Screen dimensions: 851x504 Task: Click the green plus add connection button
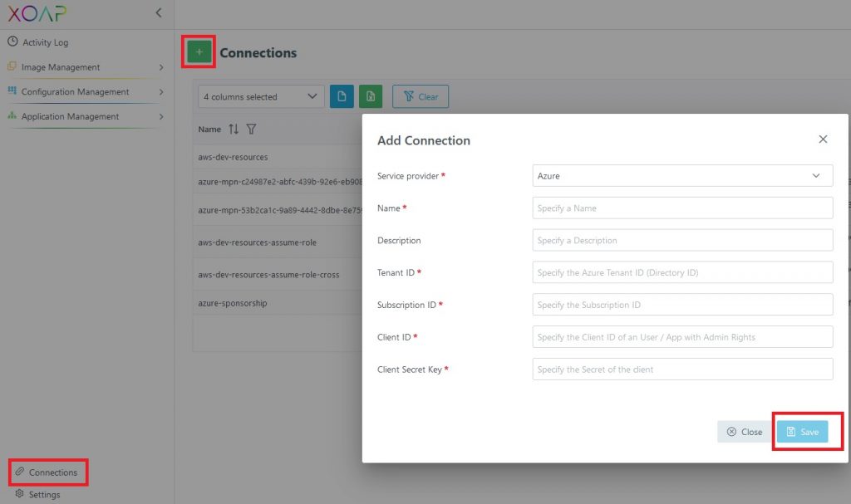tap(199, 52)
